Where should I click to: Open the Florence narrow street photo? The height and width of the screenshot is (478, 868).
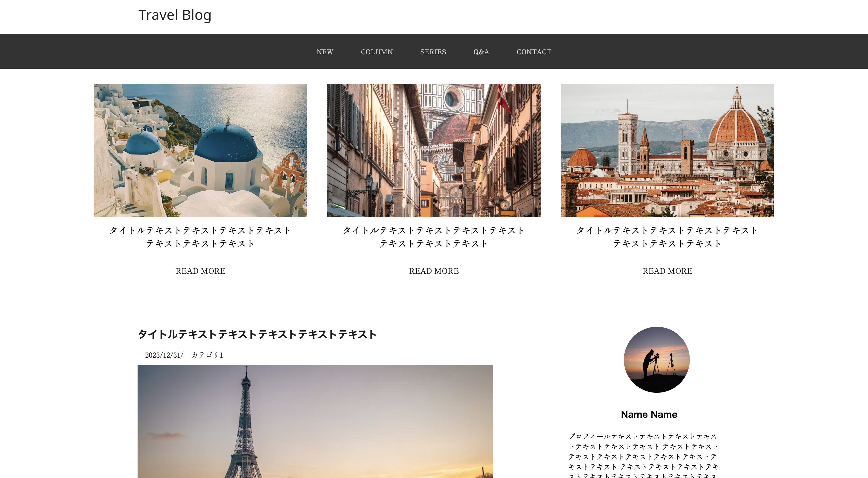tap(434, 150)
